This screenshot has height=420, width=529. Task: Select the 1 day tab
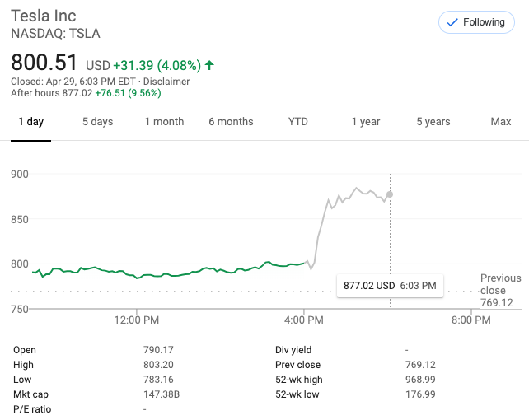30,122
